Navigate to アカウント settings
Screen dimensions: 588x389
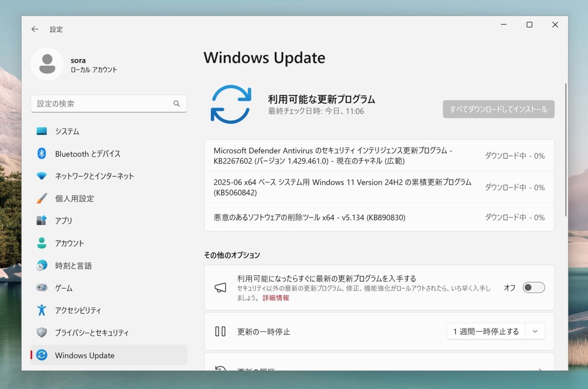[x=109, y=243]
